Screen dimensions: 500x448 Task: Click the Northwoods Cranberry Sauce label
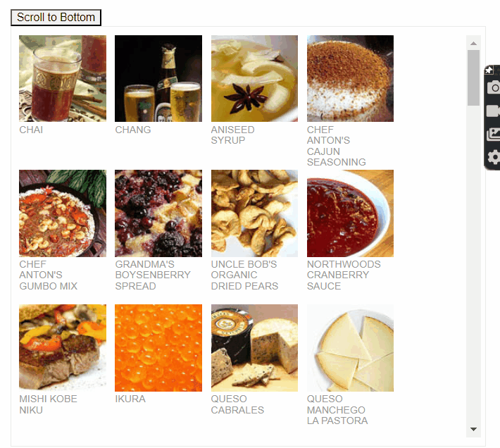coord(344,275)
